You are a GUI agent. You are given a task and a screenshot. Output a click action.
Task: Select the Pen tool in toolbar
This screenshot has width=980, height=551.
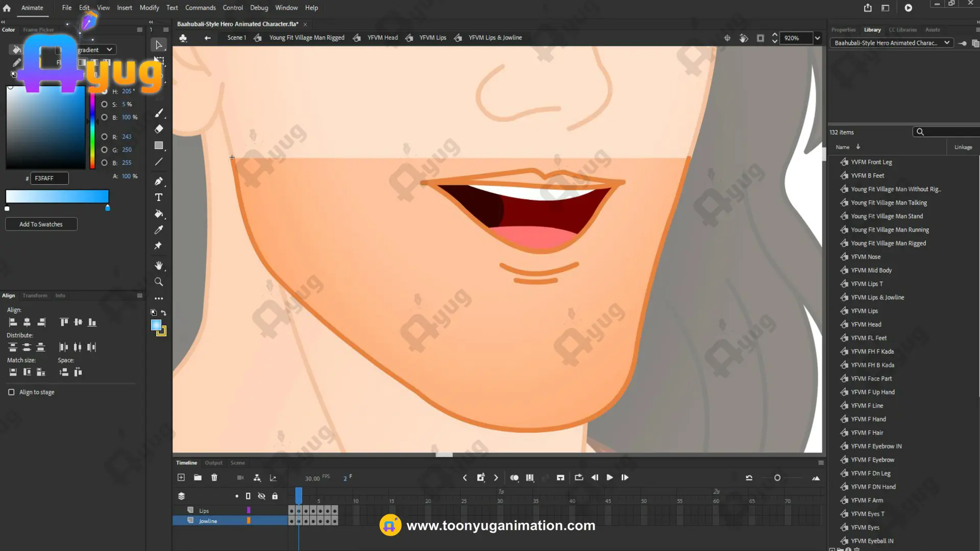pyautogui.click(x=159, y=181)
